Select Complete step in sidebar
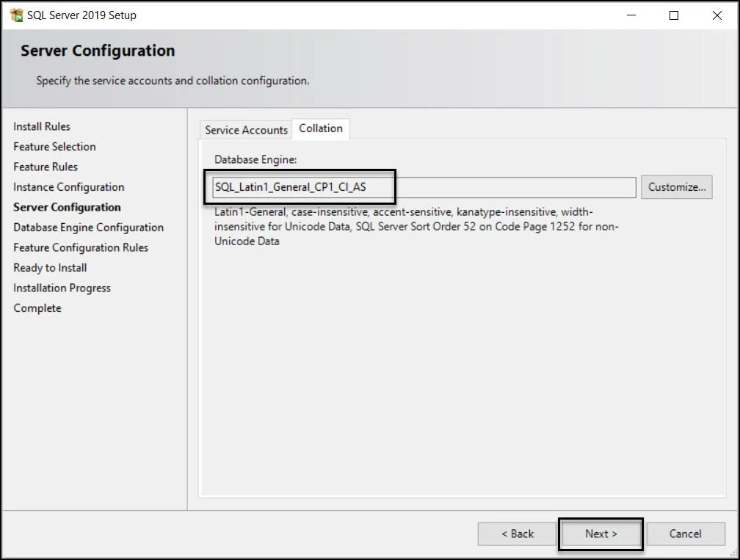740x560 pixels. tap(37, 308)
